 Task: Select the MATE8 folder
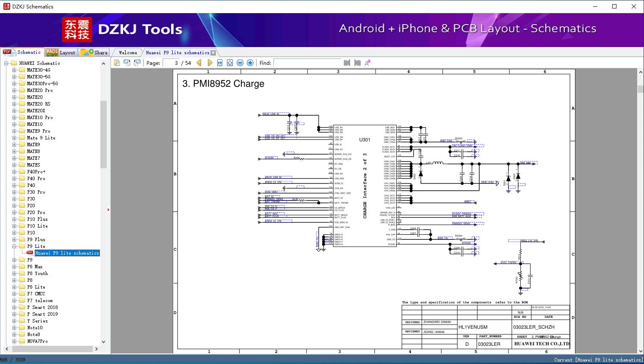click(x=33, y=151)
